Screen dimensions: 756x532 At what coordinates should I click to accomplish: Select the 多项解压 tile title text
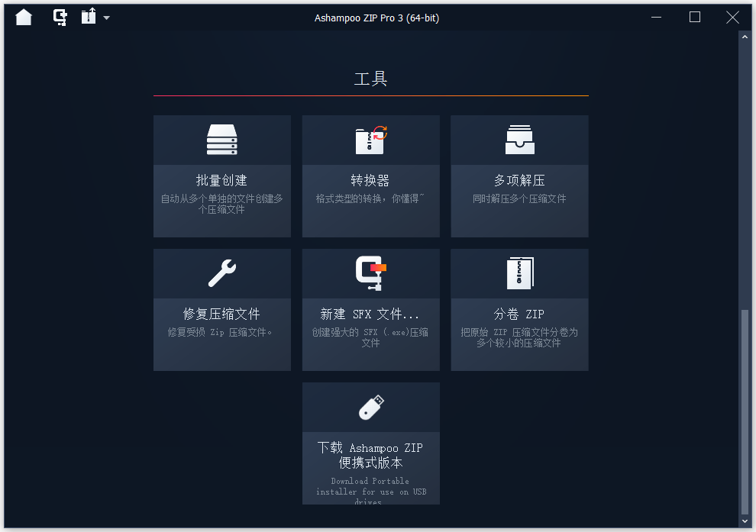click(x=519, y=181)
